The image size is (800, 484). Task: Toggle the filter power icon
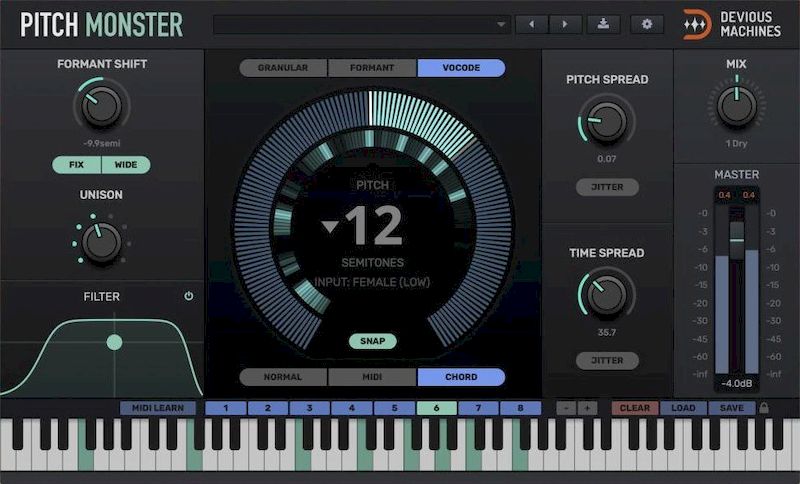tap(189, 296)
